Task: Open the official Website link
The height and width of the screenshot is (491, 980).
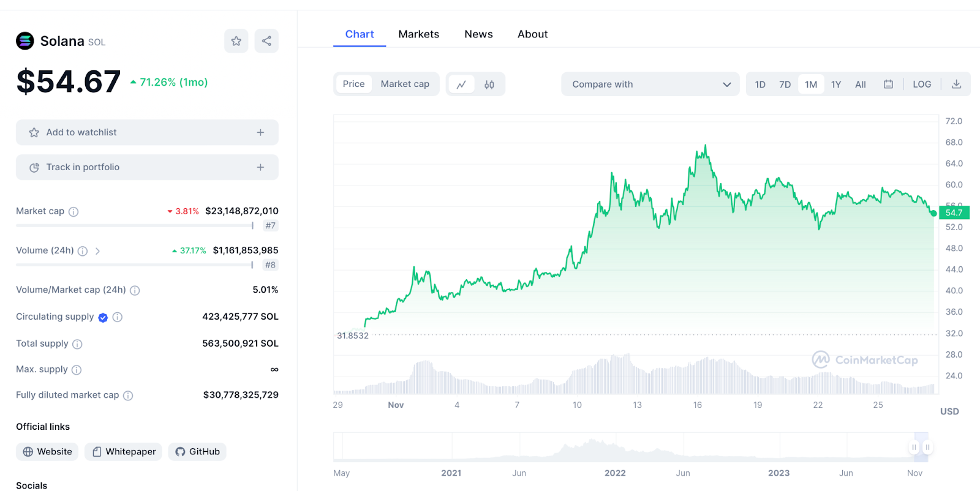Action: click(x=47, y=452)
